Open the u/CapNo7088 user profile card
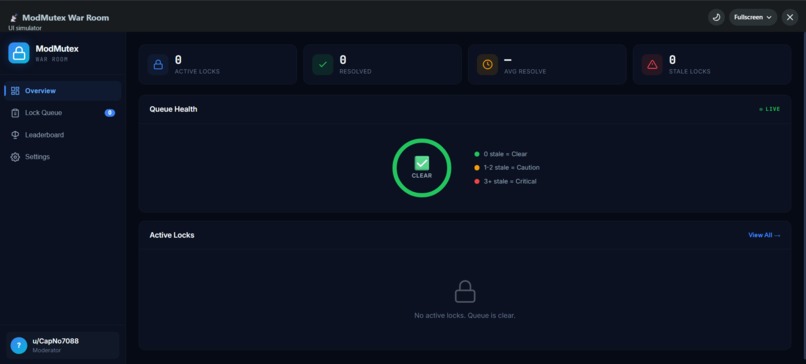806x364 pixels. click(x=63, y=345)
